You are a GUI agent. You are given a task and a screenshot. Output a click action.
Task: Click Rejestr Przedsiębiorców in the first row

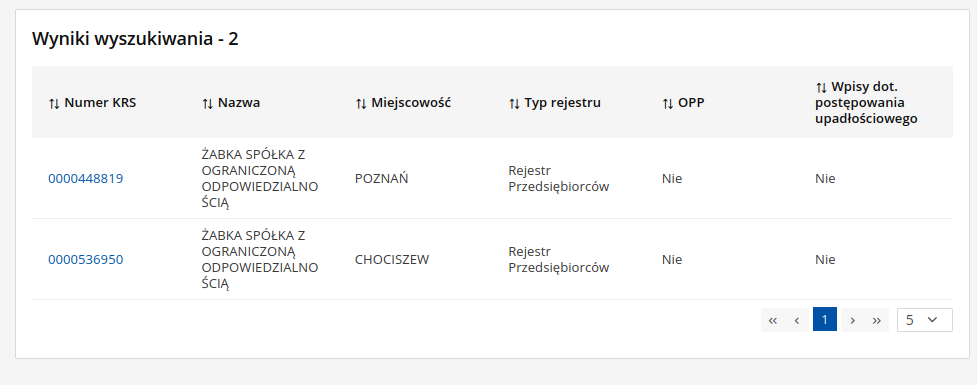(558, 179)
